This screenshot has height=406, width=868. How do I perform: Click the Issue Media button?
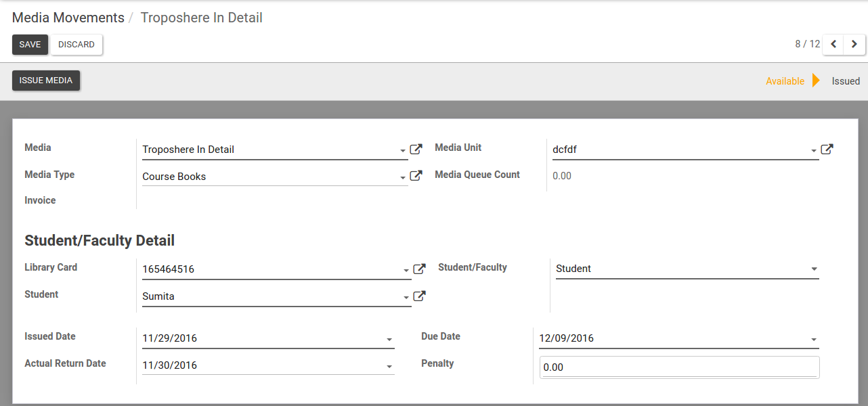46,81
